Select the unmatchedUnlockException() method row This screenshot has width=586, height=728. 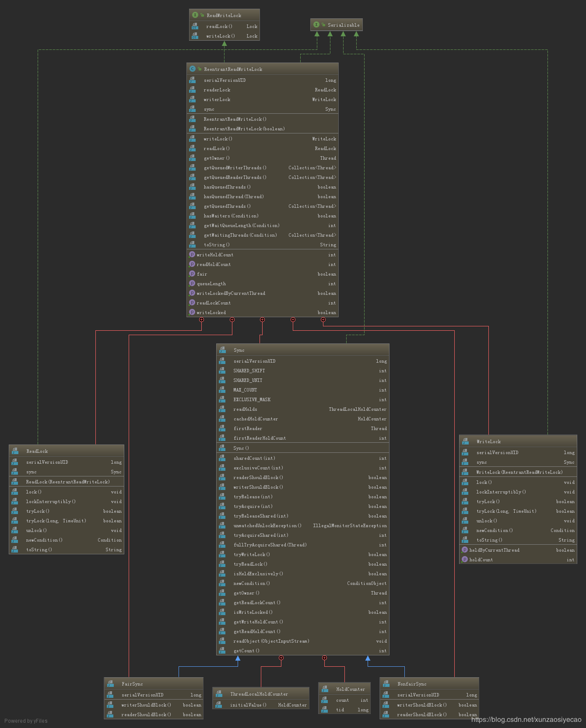coord(267,526)
